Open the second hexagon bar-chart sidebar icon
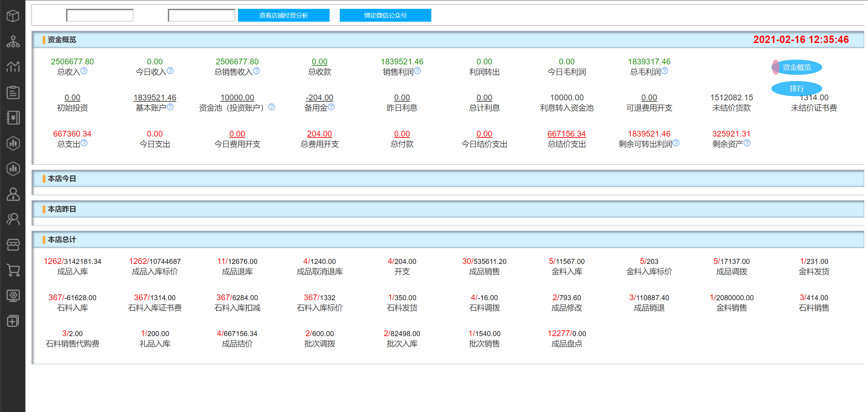Viewport: 868px width, 412px height. [13, 168]
